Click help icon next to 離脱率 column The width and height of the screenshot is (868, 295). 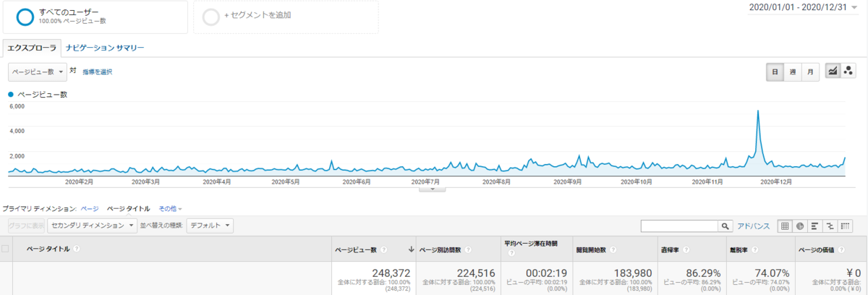[x=754, y=249]
